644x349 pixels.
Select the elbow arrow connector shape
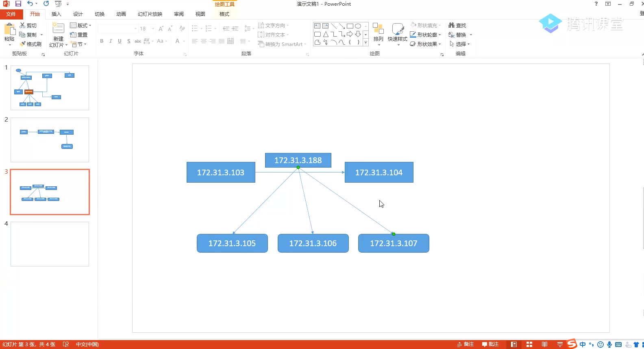342,34
